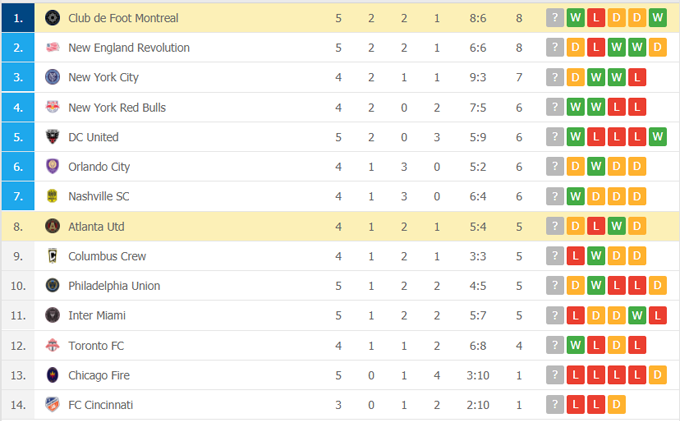
Task: Click the New England Revolution logo
Action: (x=53, y=48)
